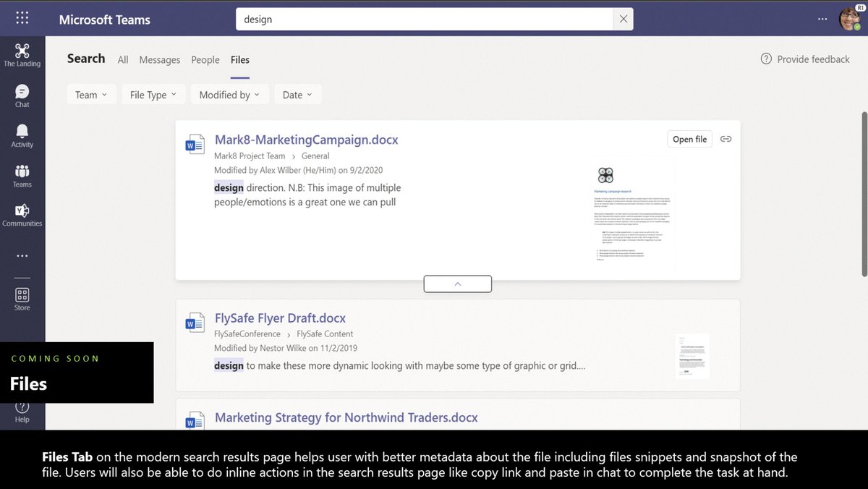Open the Modified by filter dropdown
The image size is (868, 489).
229,95
